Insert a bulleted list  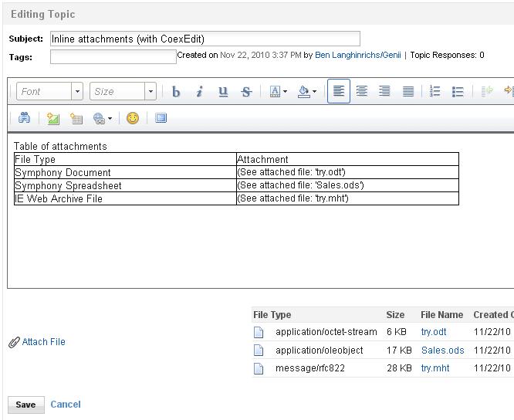458,92
